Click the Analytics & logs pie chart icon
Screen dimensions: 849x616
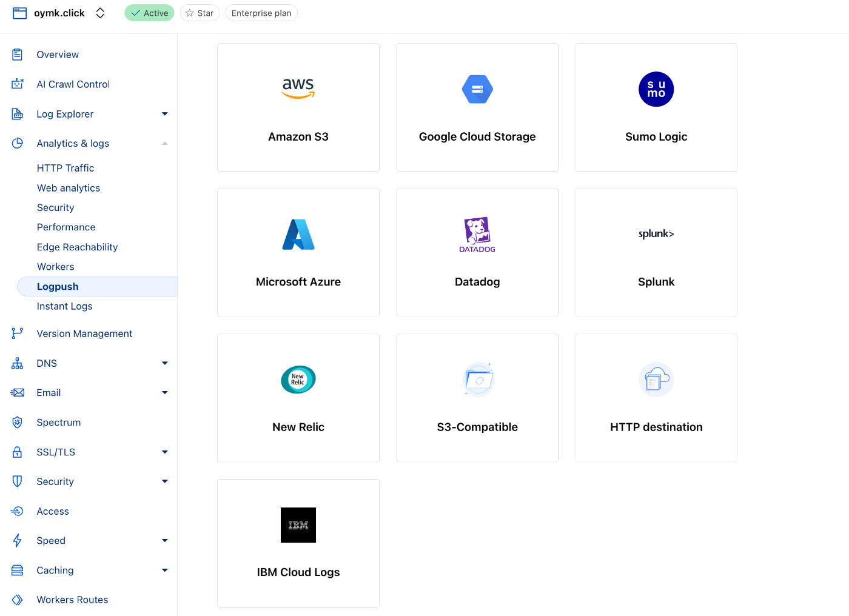(18, 143)
